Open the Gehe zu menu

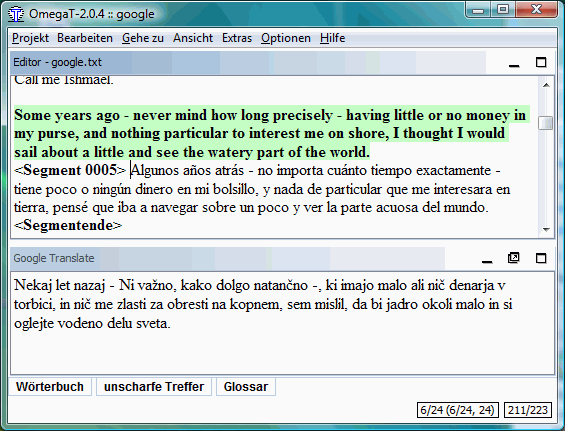click(143, 38)
